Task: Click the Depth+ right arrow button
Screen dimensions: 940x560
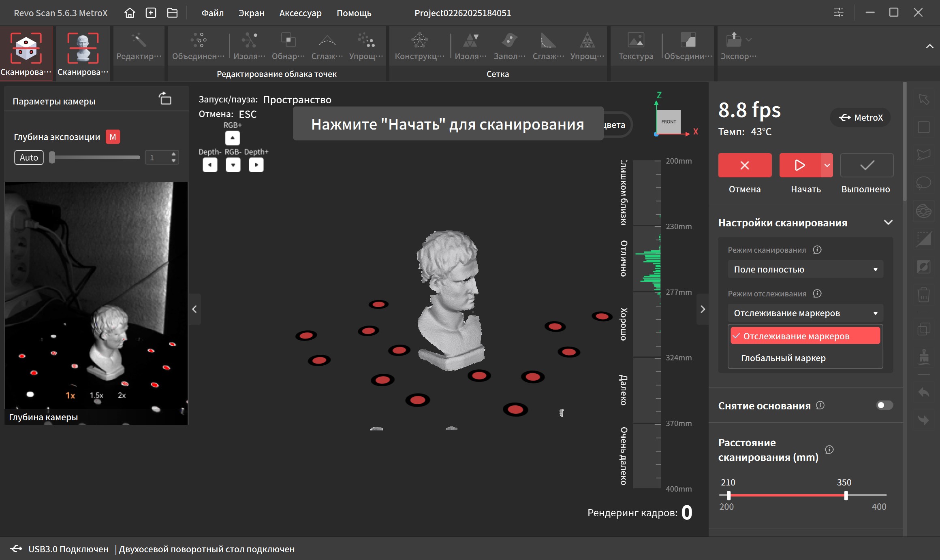Action: click(x=256, y=165)
